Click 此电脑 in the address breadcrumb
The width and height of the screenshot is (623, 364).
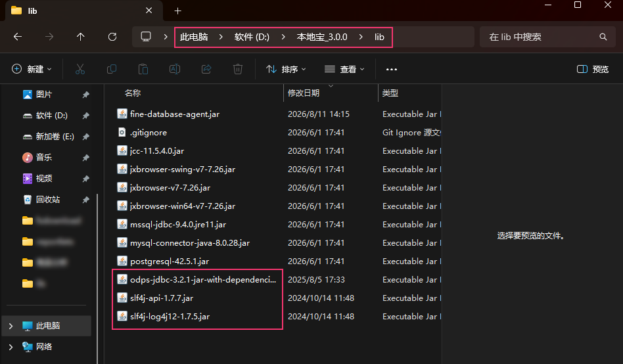194,37
